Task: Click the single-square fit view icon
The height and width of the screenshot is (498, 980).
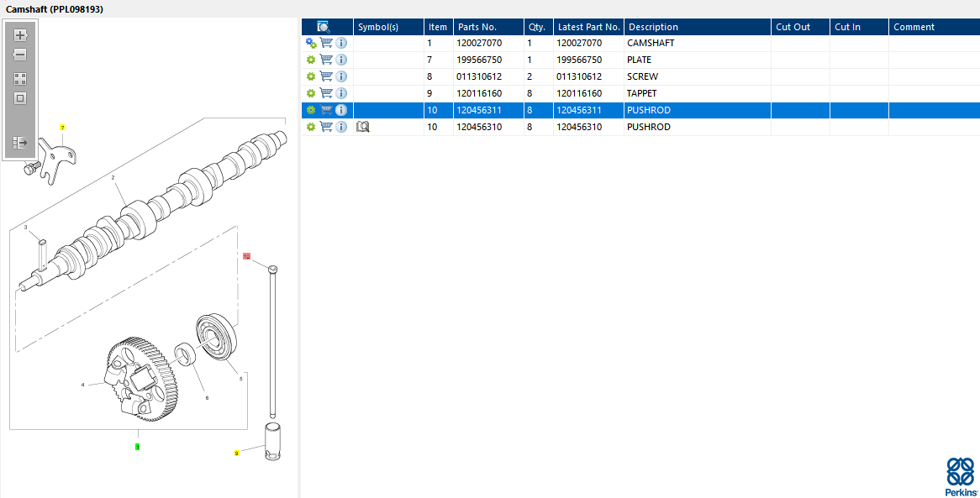Action: click(x=20, y=98)
